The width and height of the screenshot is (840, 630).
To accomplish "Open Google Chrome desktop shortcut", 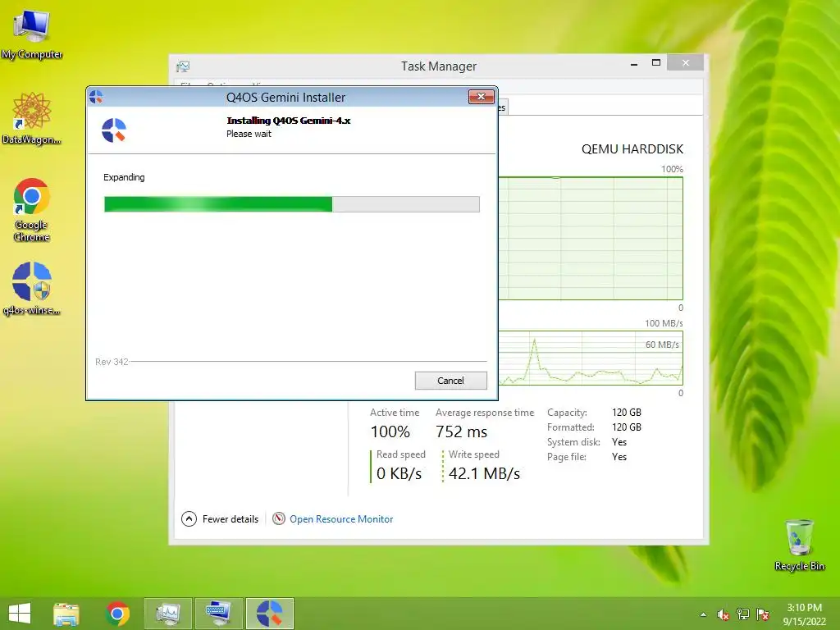I will 32,210.
